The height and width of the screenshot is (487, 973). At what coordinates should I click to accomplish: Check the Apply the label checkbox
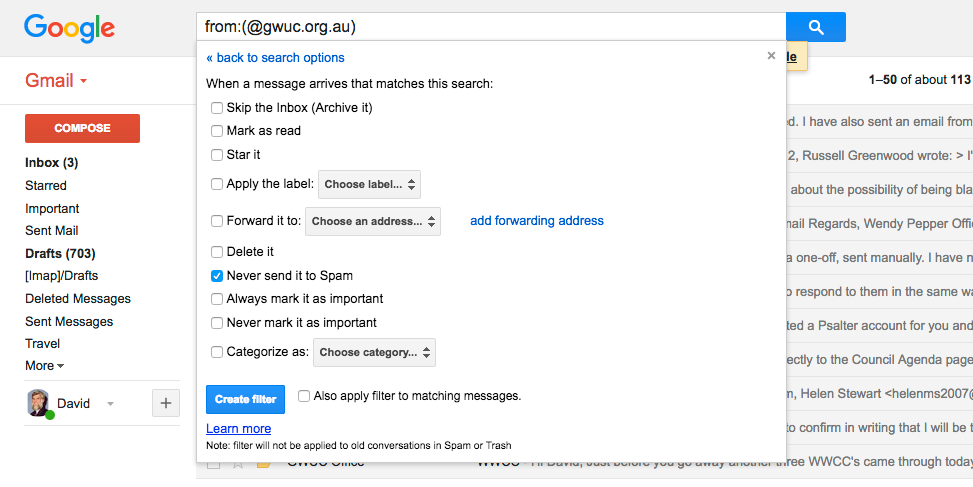click(217, 184)
